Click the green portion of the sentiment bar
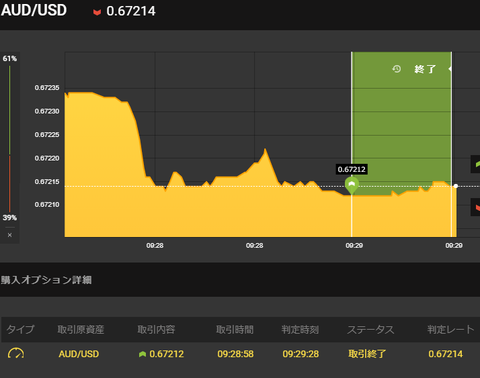Image resolution: width=480 pixels, height=378 pixels. [10, 110]
